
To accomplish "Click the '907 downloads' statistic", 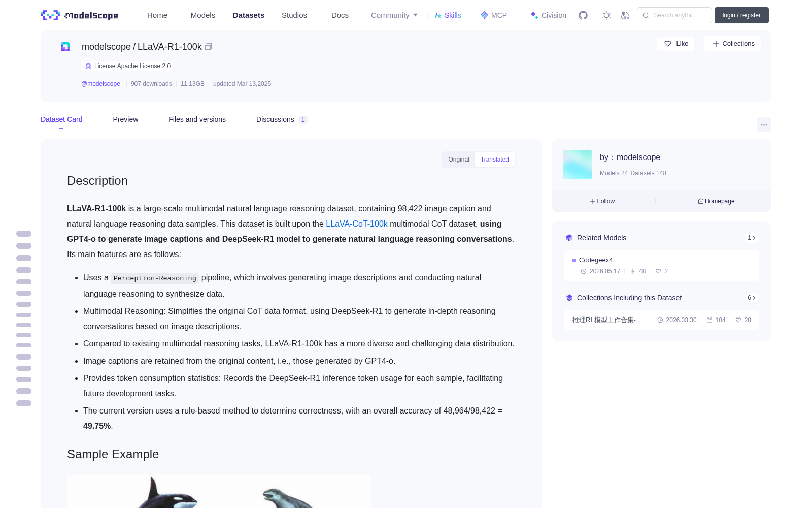I will click(151, 84).
